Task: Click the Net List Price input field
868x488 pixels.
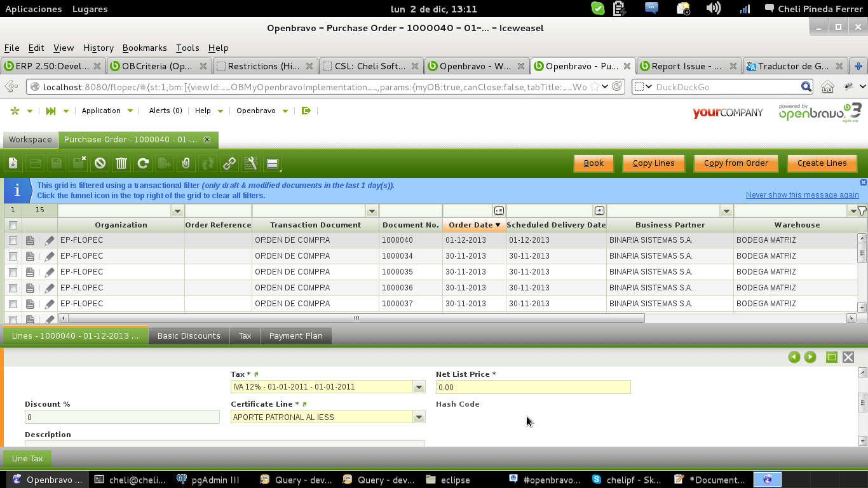Action: [533, 387]
